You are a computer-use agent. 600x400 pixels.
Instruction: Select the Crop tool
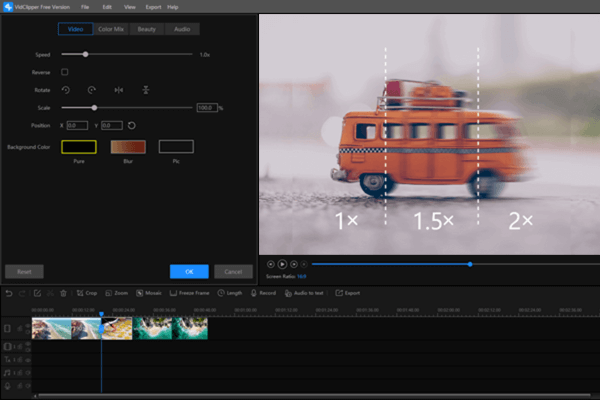pos(87,293)
